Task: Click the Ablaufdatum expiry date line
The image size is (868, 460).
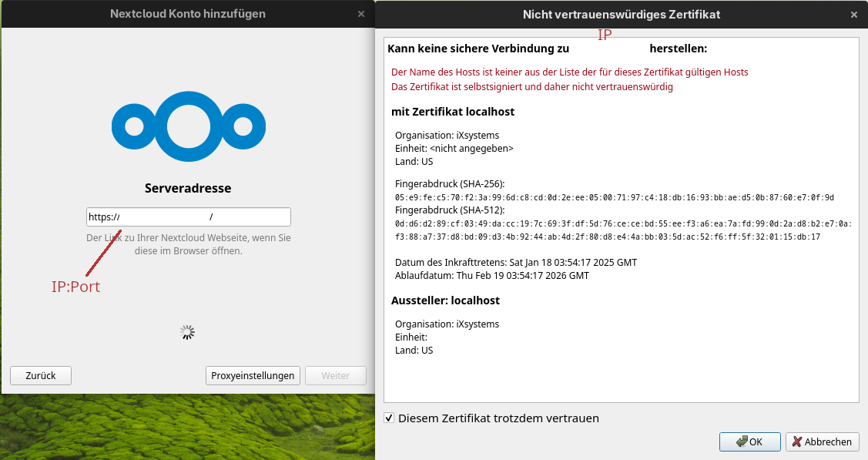Action: (x=491, y=275)
